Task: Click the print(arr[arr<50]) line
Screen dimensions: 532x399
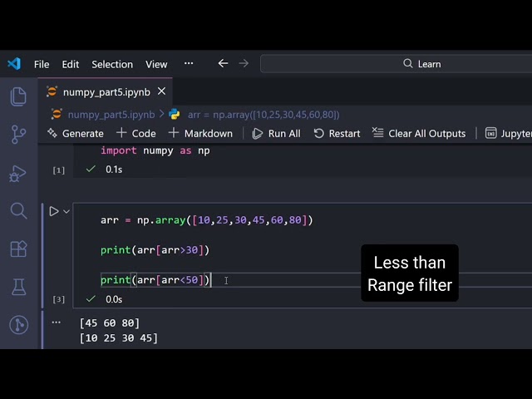Action: [x=155, y=280]
